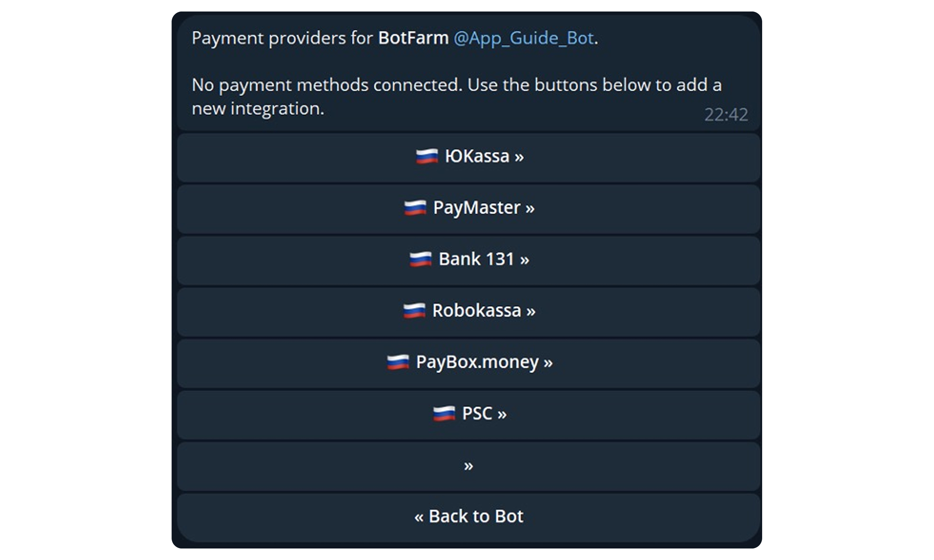Show the next page of providers
934x560 pixels.
coord(469,466)
